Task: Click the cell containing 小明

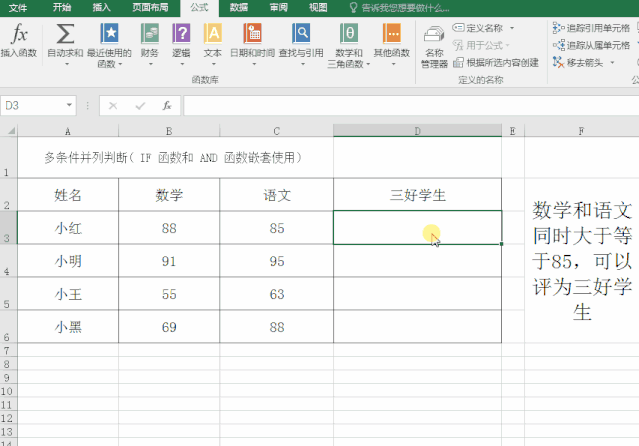Action: pos(68,261)
